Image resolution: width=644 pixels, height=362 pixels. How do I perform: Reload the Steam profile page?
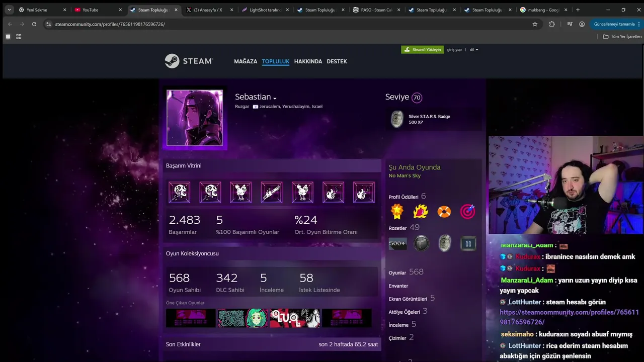click(x=34, y=24)
